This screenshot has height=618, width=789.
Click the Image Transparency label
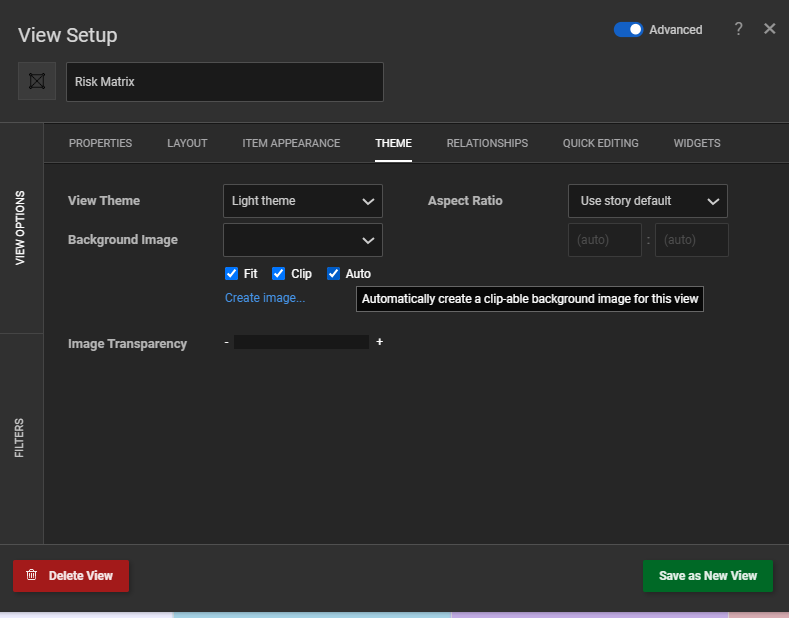click(127, 344)
